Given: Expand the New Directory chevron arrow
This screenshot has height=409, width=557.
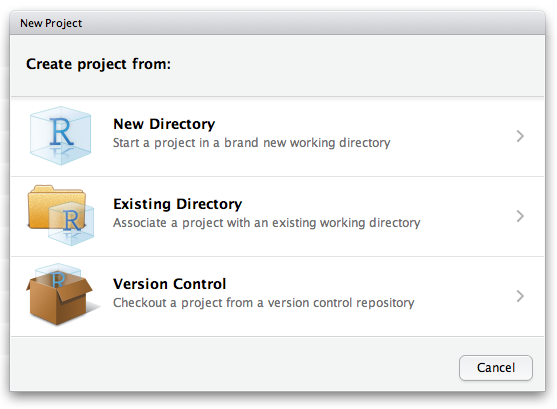Looking at the screenshot, I should click(520, 136).
